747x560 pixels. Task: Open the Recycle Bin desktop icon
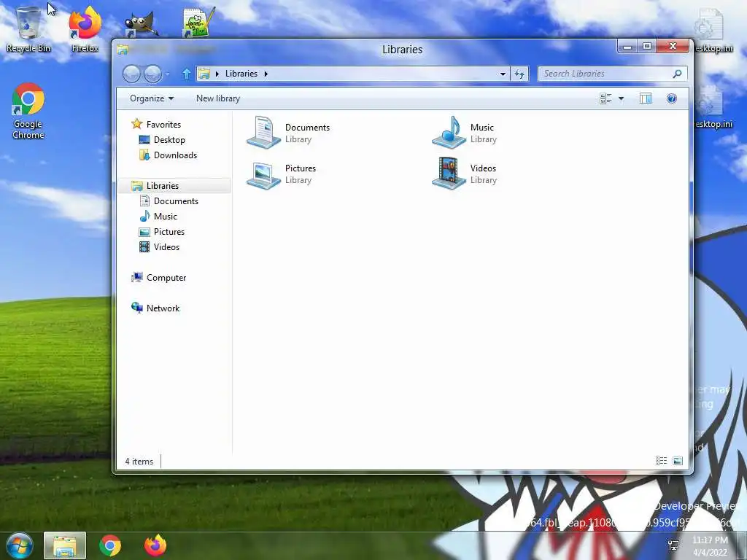coord(28,28)
